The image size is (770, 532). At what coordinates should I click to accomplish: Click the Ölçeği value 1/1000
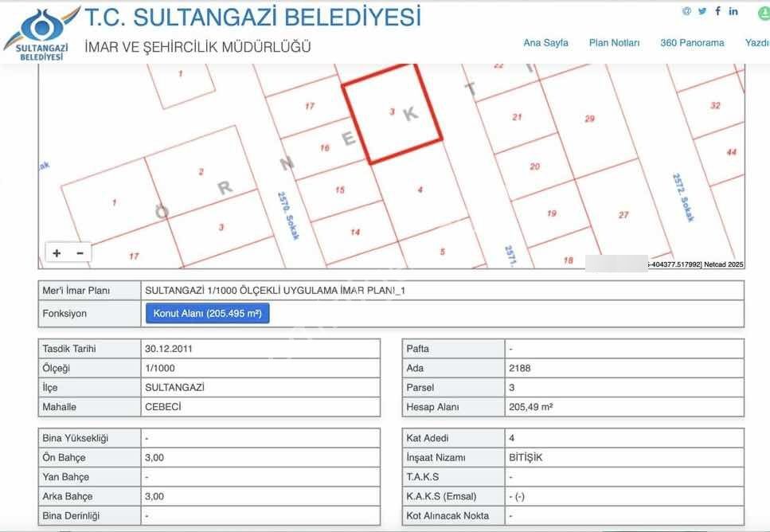coord(159,368)
